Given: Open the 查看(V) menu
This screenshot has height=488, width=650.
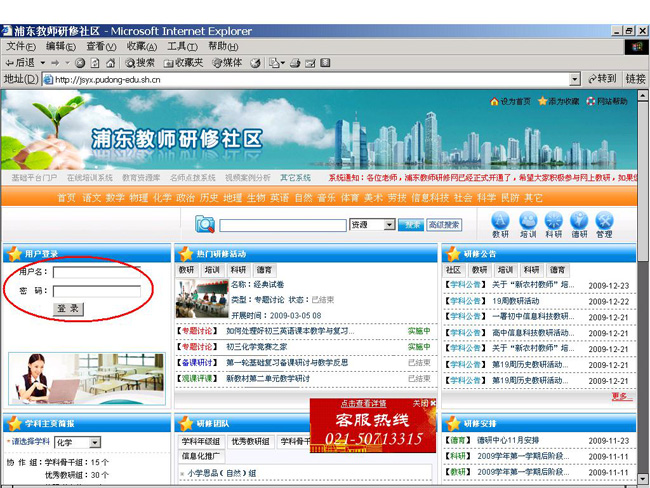Looking at the screenshot, I should 101,46.
